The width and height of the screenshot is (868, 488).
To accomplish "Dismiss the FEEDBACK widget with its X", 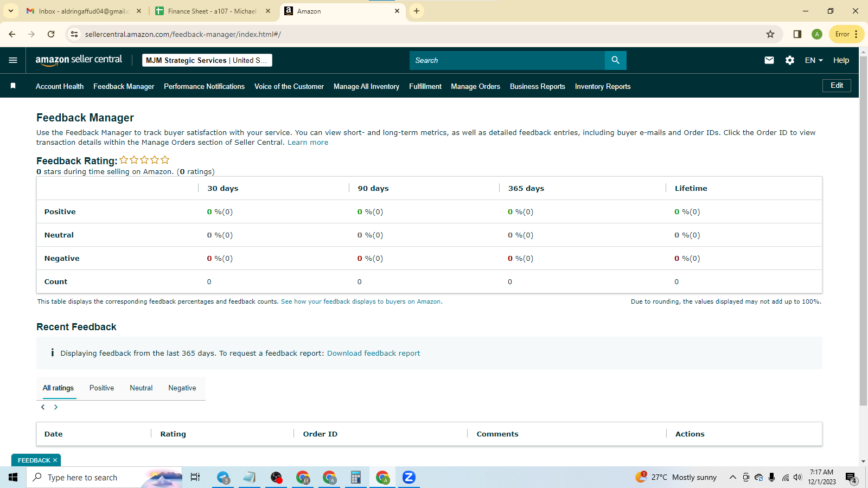I will (55, 460).
